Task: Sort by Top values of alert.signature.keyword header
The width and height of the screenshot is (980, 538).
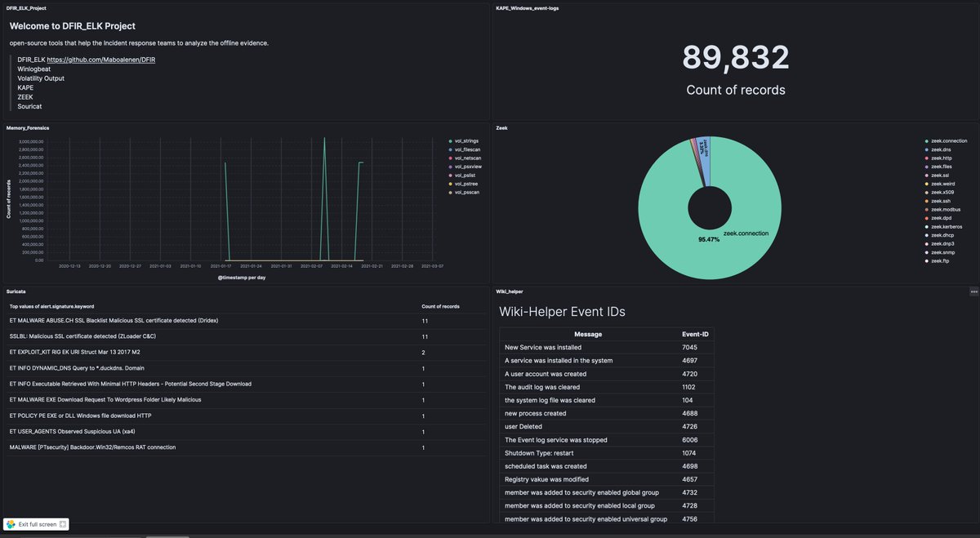Action: [x=51, y=306]
